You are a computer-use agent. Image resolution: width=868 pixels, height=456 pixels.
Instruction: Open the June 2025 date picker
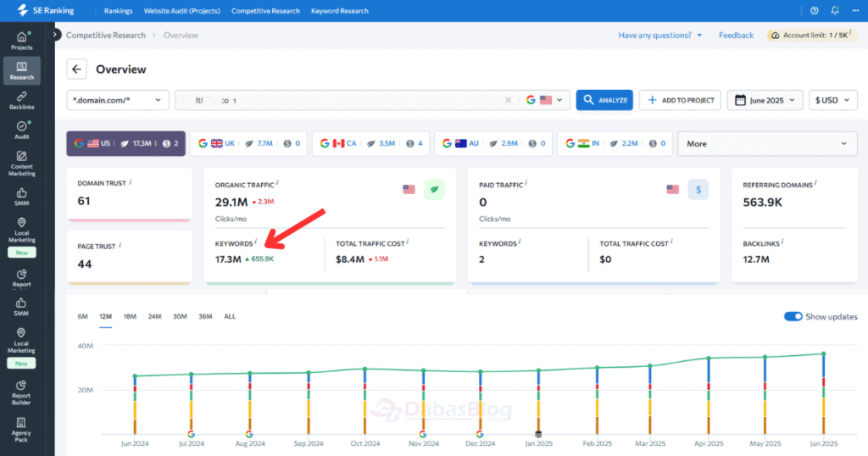click(765, 100)
